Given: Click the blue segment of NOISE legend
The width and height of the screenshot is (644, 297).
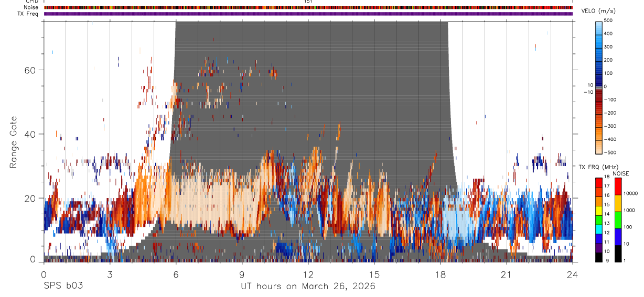Looking at the screenshot, I should (x=618, y=237).
